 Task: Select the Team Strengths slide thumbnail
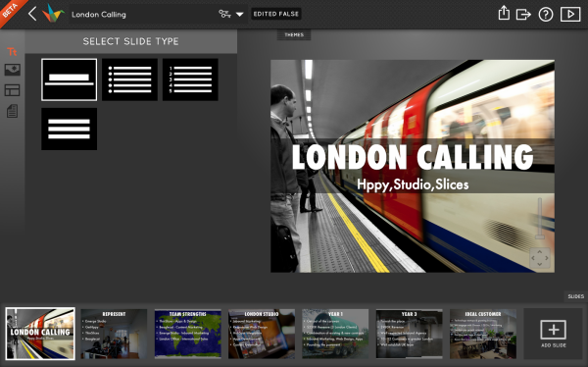(188, 334)
